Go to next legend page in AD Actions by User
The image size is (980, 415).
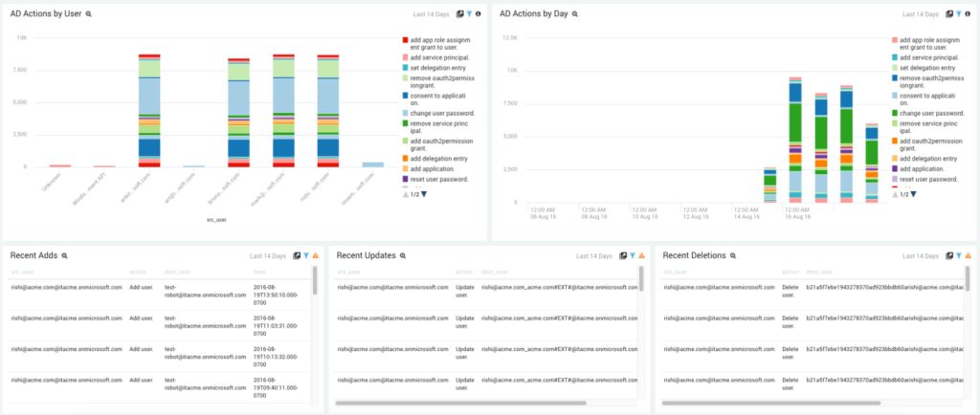tap(424, 194)
